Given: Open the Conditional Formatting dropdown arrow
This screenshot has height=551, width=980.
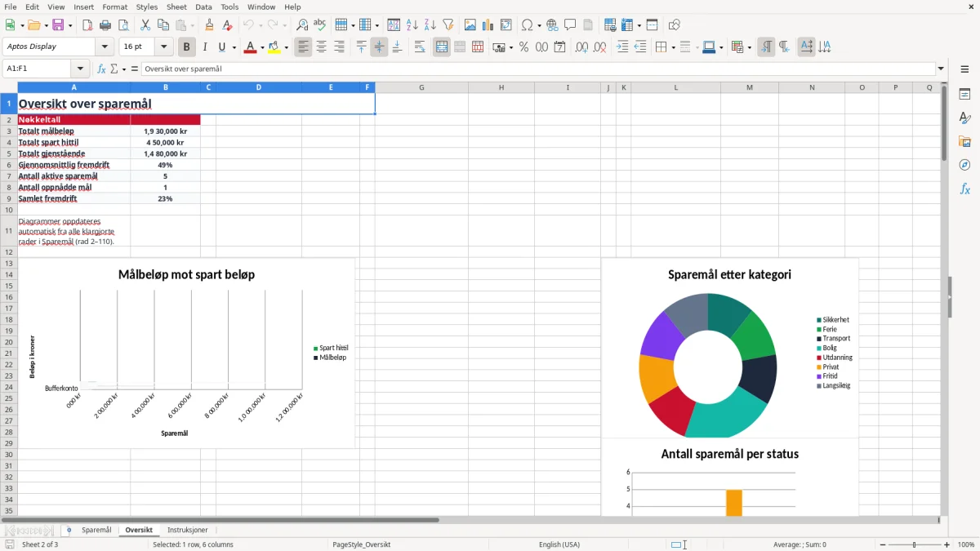Looking at the screenshot, I should pos(749,47).
